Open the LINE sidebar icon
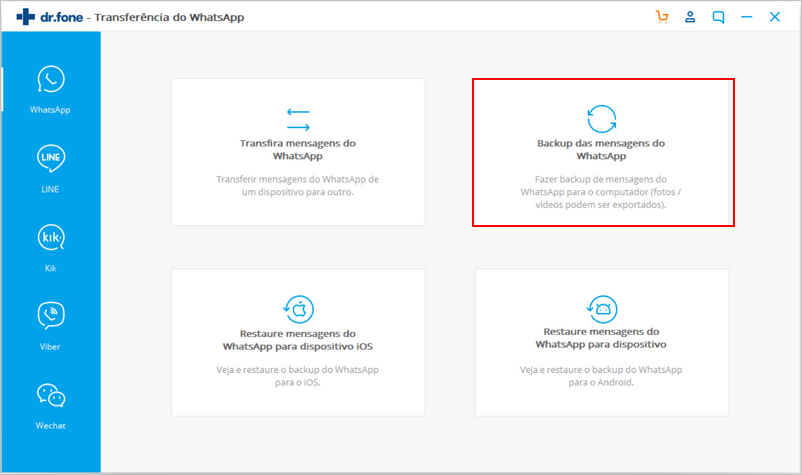 (x=51, y=158)
